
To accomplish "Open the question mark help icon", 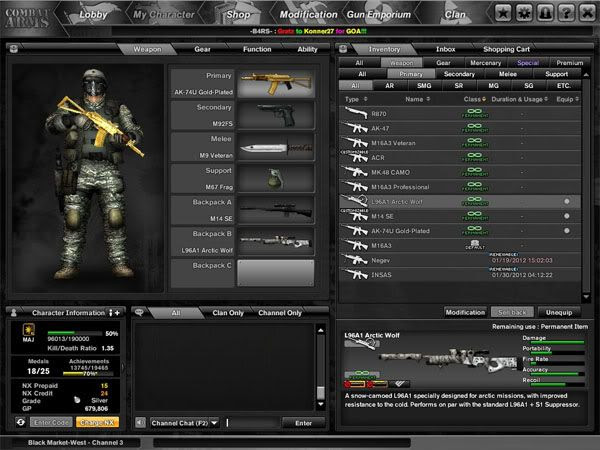I will (x=566, y=14).
